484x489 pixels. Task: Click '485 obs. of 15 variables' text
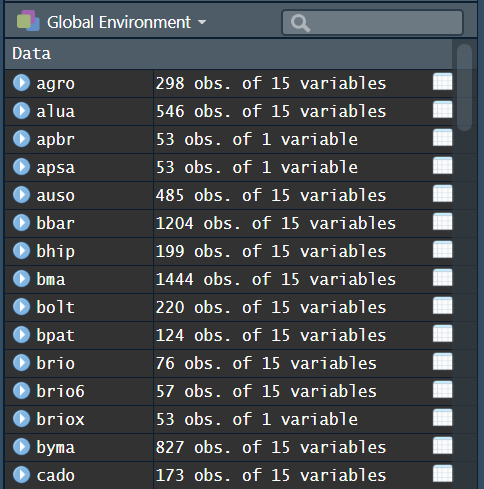point(271,195)
